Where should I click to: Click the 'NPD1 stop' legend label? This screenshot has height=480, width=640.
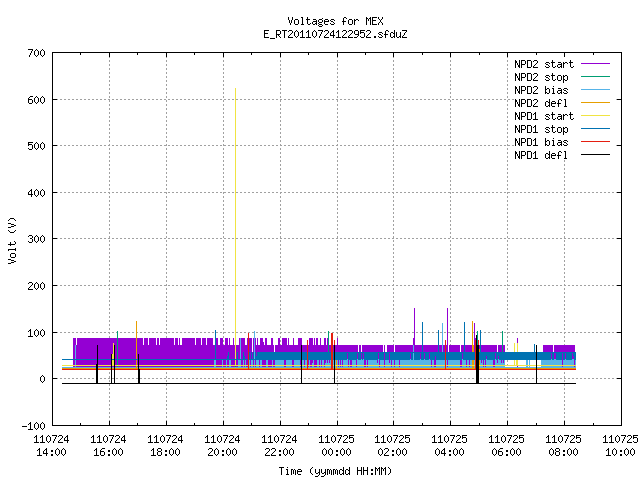(541, 129)
